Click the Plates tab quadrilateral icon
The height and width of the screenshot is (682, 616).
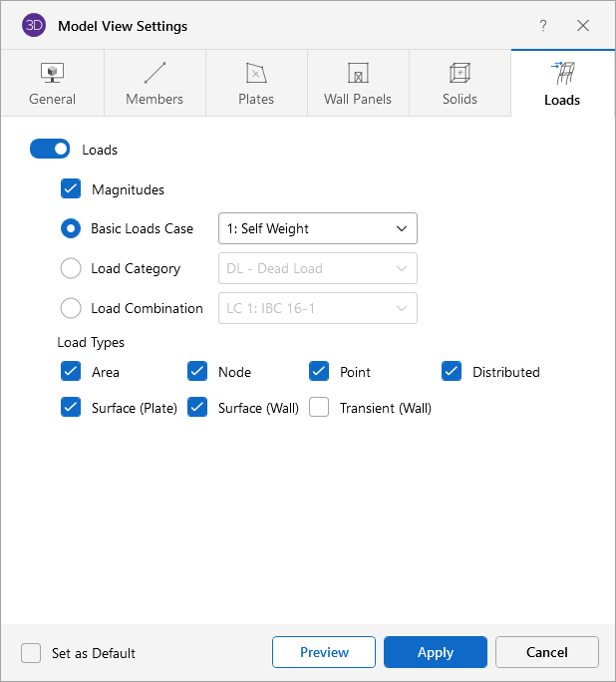tap(256, 73)
